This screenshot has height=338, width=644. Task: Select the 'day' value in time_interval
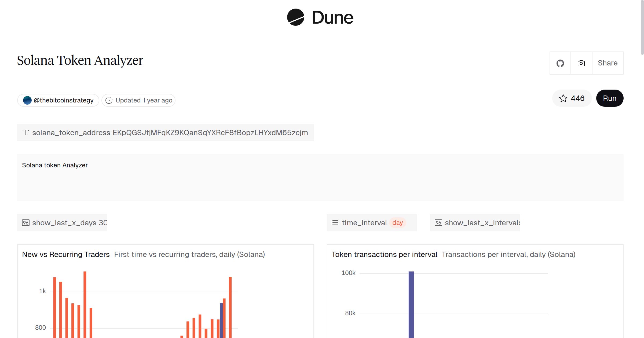[398, 222]
